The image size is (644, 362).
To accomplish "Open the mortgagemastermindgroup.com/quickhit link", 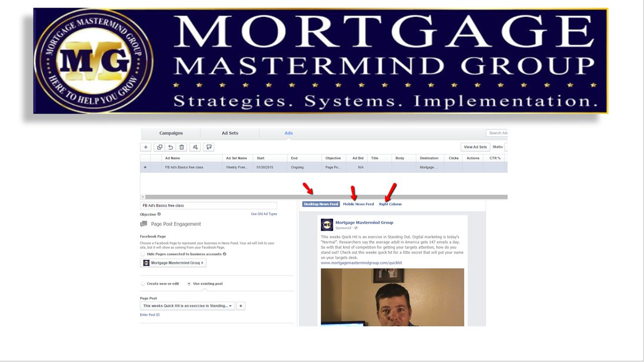I will click(x=361, y=263).
